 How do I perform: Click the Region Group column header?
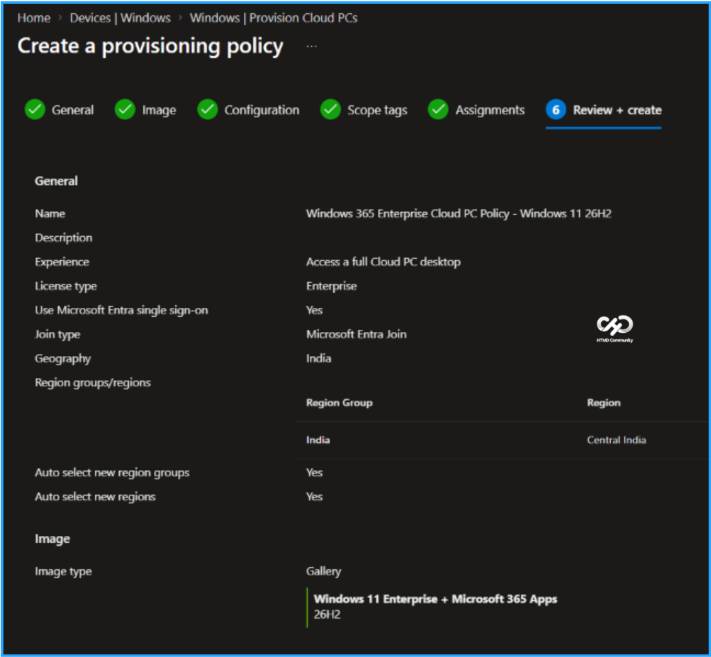tap(339, 403)
